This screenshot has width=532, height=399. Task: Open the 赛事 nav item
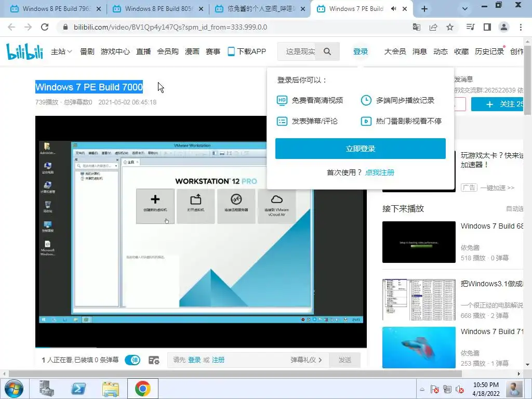point(212,51)
